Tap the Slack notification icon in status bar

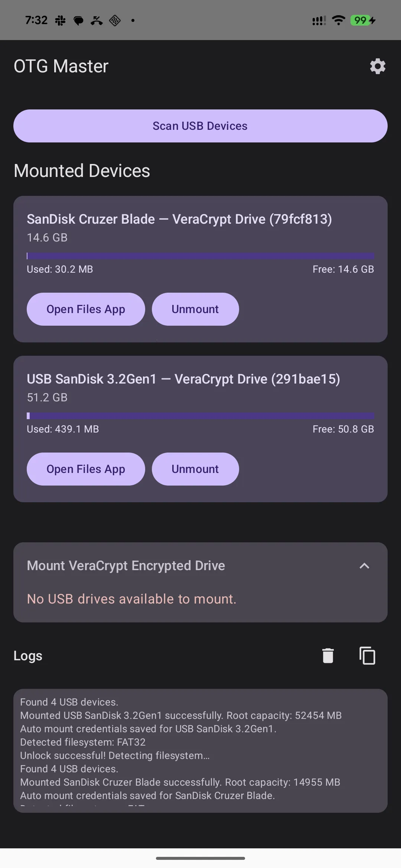(60, 20)
